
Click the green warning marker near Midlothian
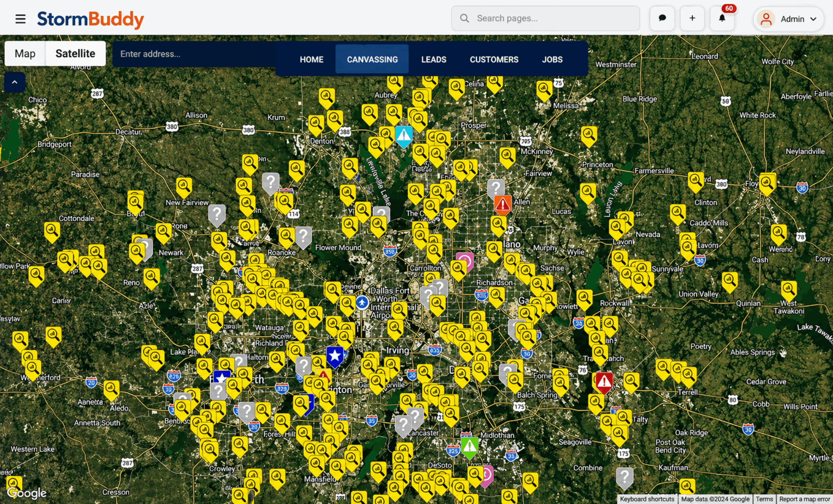tap(469, 446)
